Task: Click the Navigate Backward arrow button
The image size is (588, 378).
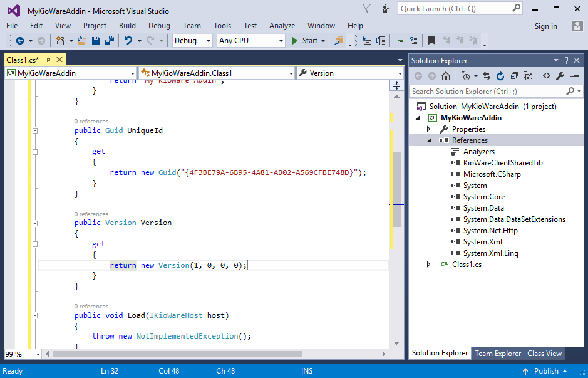Action: [x=20, y=41]
